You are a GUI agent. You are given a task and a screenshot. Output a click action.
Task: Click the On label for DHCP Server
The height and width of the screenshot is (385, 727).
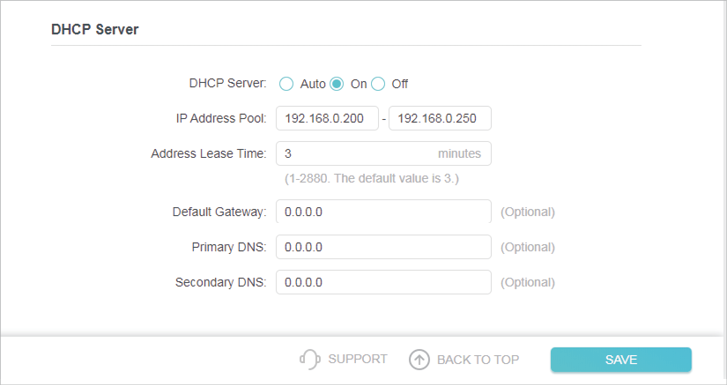coord(358,84)
